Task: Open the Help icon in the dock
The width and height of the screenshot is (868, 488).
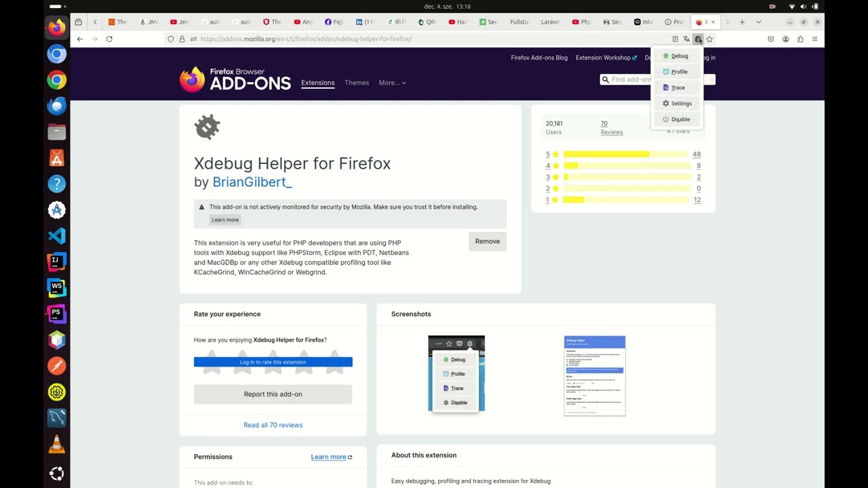Action: coord(57,184)
